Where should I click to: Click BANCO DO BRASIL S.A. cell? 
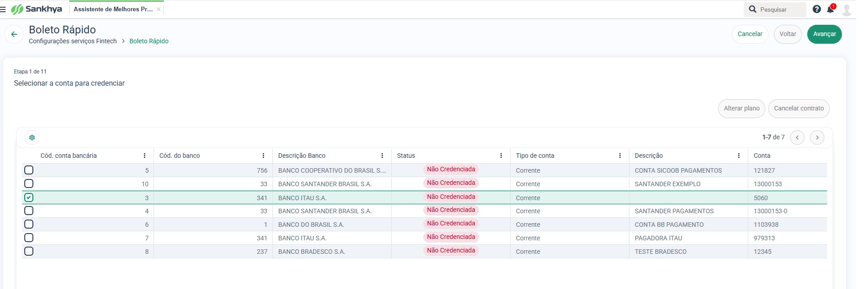click(x=332, y=225)
